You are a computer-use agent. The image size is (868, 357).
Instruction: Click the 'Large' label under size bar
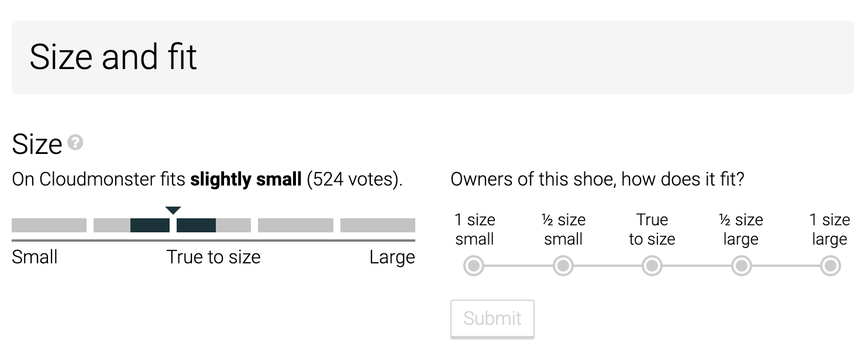click(392, 257)
